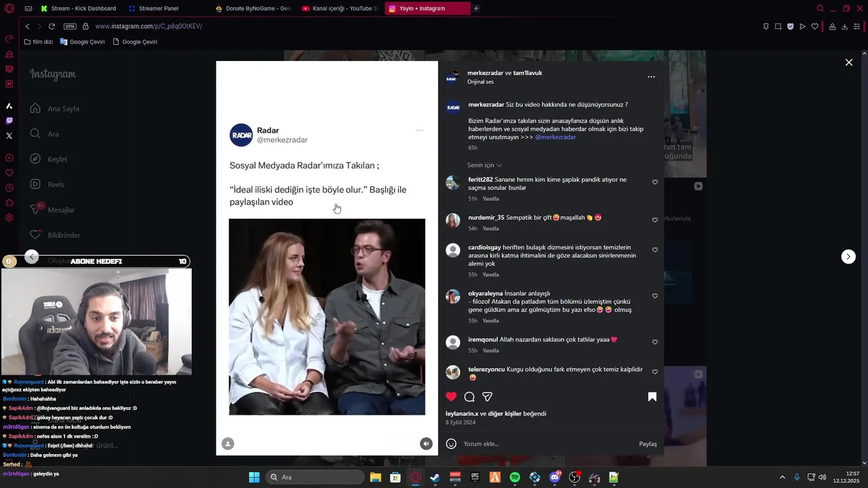Mute or unmute the video audio
The height and width of the screenshot is (488, 868).
point(426,443)
